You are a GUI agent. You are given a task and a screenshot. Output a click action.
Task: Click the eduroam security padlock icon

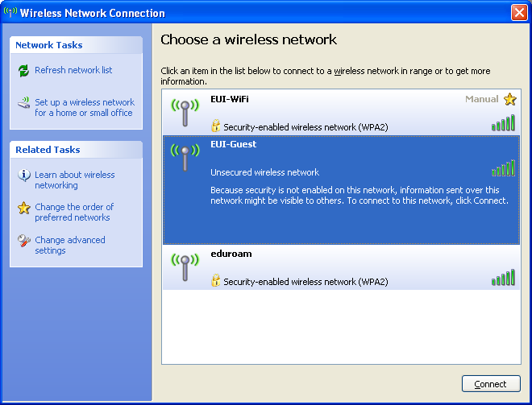[x=215, y=281]
